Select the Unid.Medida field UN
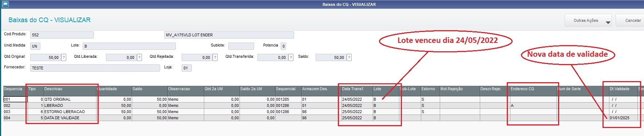644x136 pixels. [x=35, y=46]
